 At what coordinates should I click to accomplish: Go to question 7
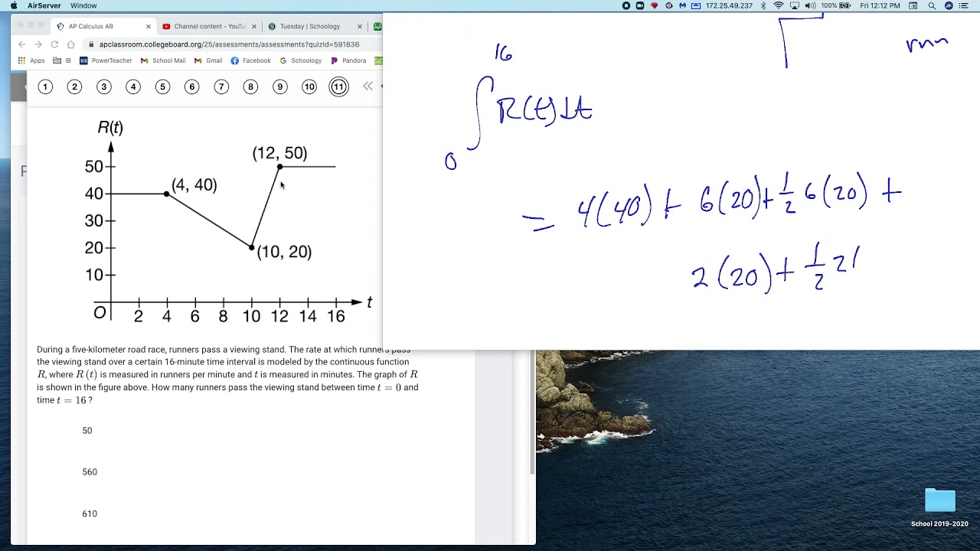[x=221, y=86]
